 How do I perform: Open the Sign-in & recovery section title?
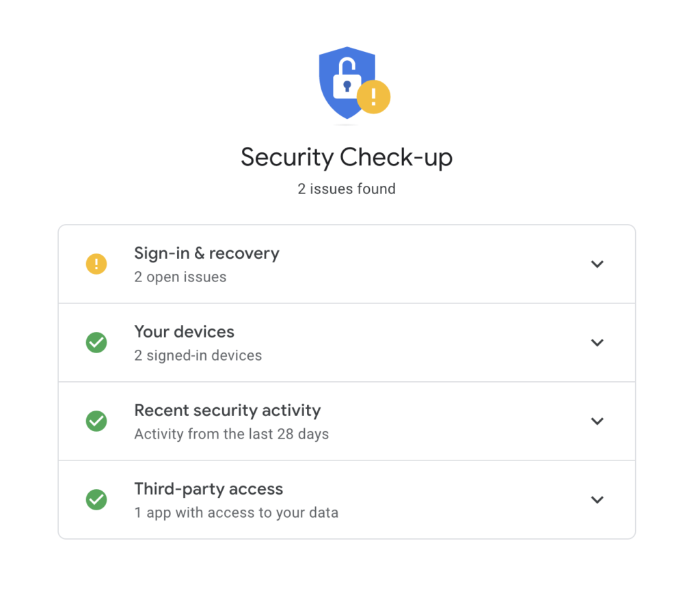click(206, 253)
